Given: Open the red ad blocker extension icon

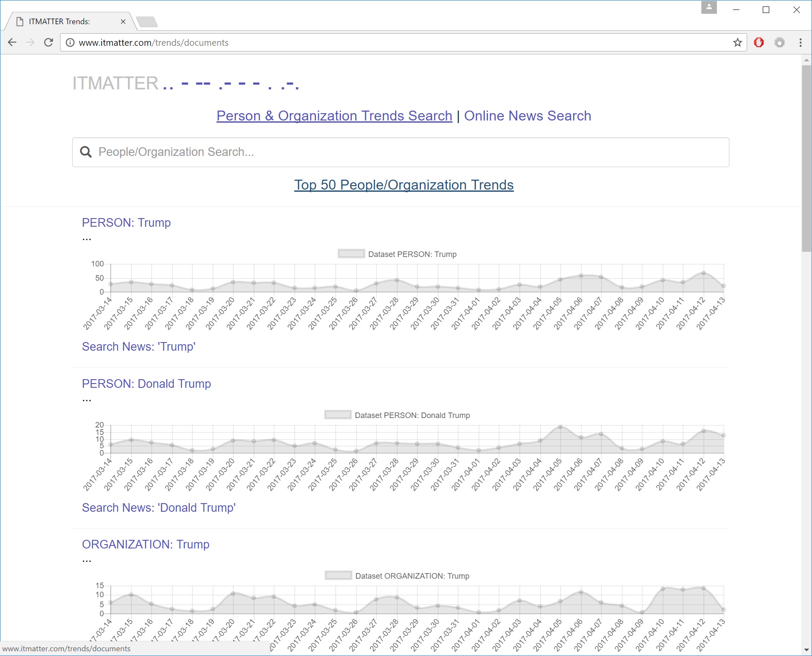Looking at the screenshot, I should [x=759, y=42].
